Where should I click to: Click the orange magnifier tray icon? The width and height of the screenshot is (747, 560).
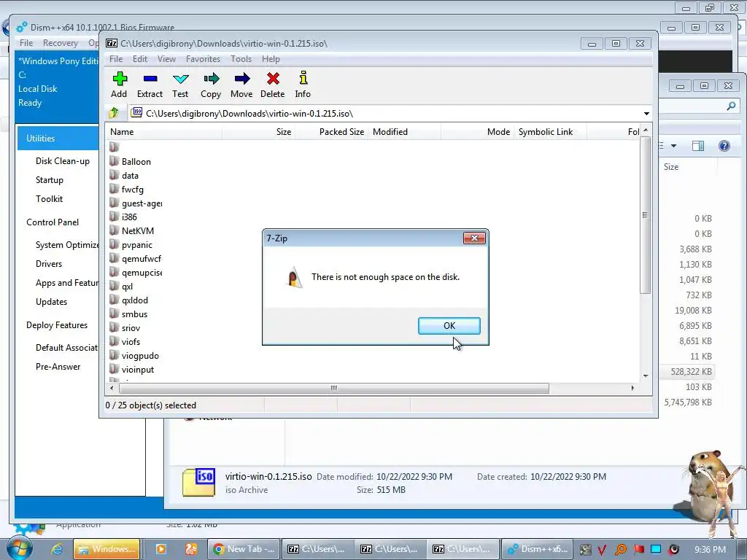(620, 550)
